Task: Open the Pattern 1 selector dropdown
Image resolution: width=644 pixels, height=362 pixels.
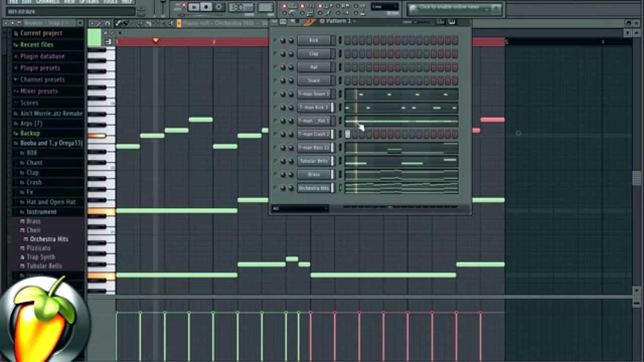Action: pos(338,21)
